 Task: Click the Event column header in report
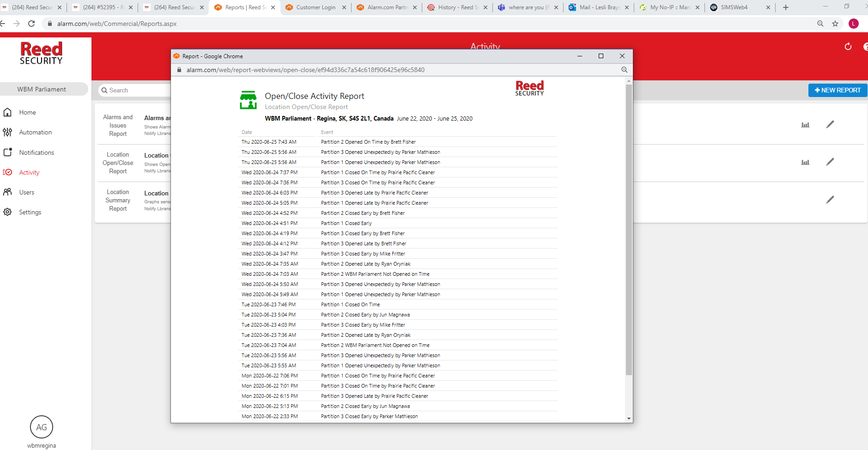[327, 132]
